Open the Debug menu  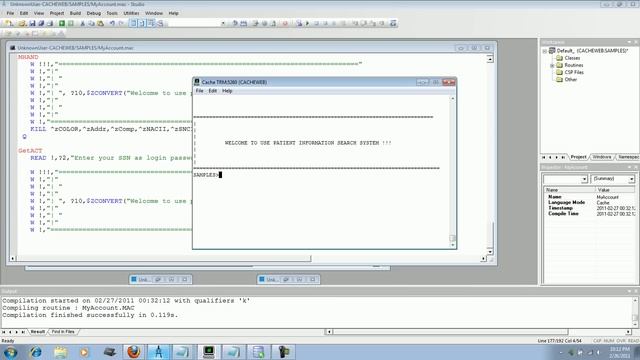(x=93, y=13)
